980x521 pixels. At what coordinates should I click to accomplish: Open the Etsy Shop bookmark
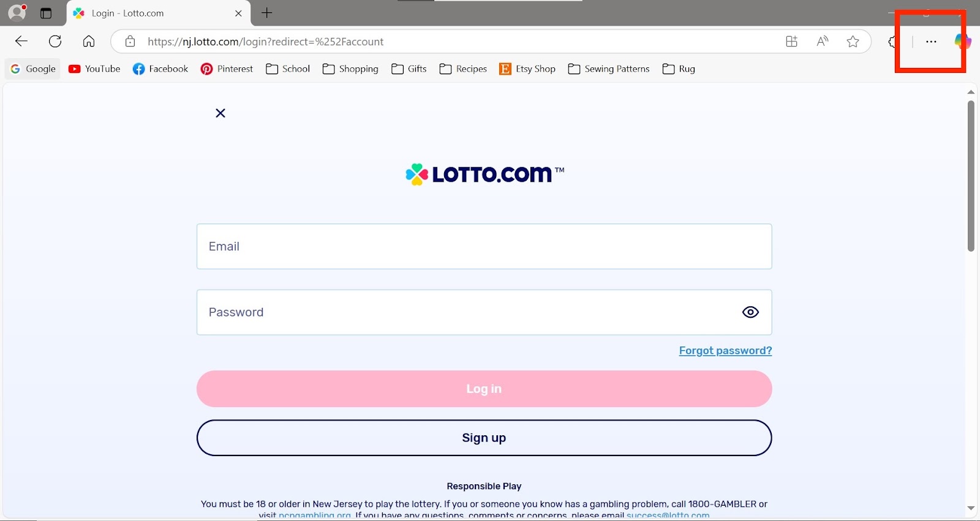(527, 69)
